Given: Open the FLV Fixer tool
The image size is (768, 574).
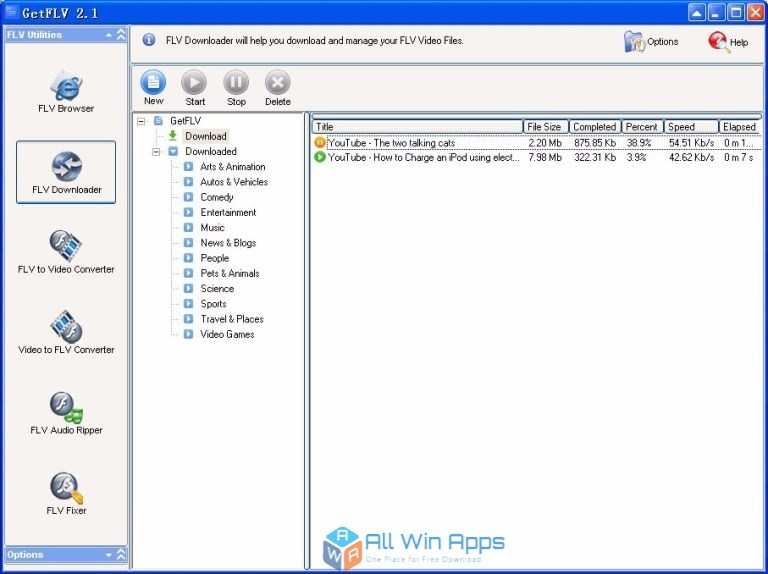Looking at the screenshot, I should (x=66, y=493).
